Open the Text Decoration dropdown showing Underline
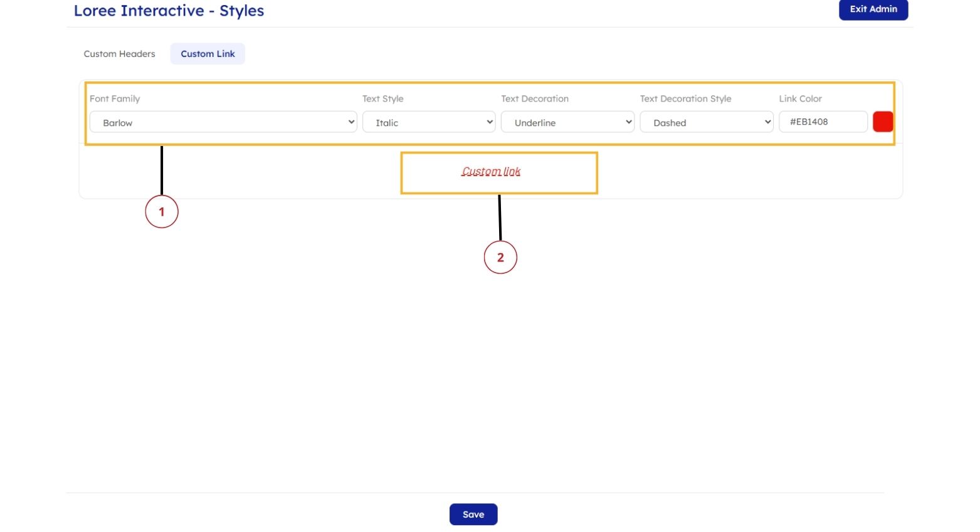980x532 pixels. 567,122
